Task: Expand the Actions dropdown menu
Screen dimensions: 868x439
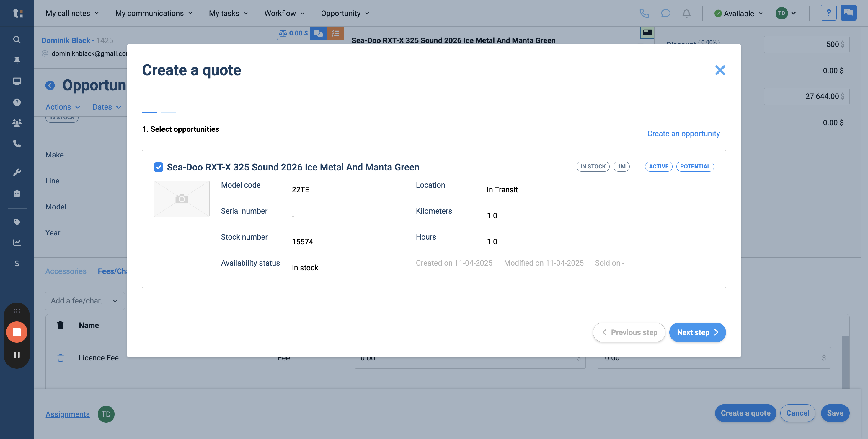Action: [x=63, y=107]
